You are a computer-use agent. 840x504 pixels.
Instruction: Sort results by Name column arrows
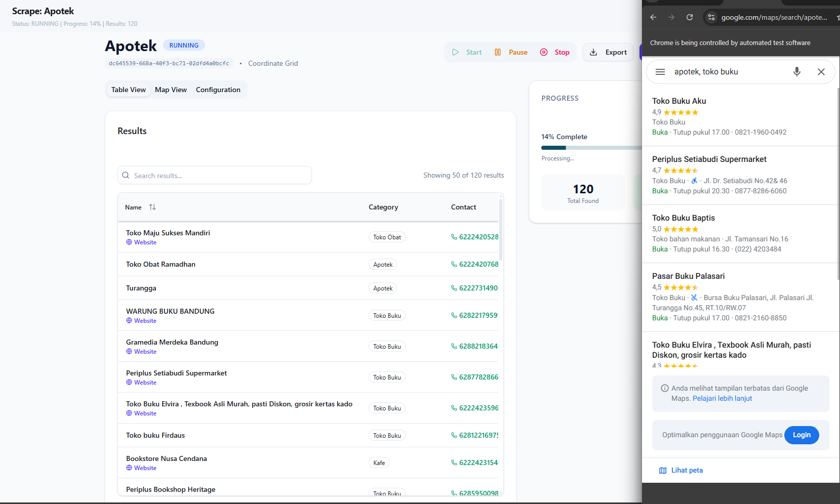point(152,207)
